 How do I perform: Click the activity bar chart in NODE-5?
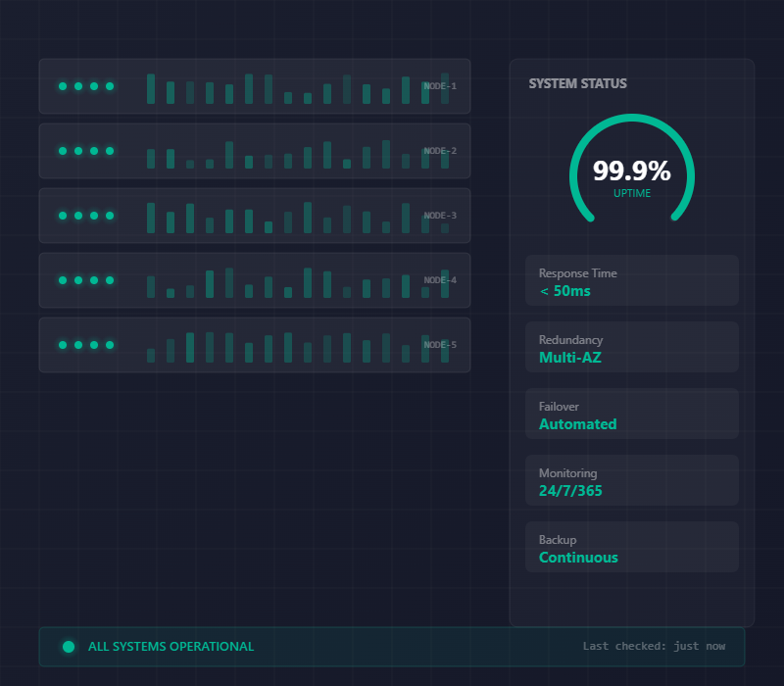click(298, 347)
